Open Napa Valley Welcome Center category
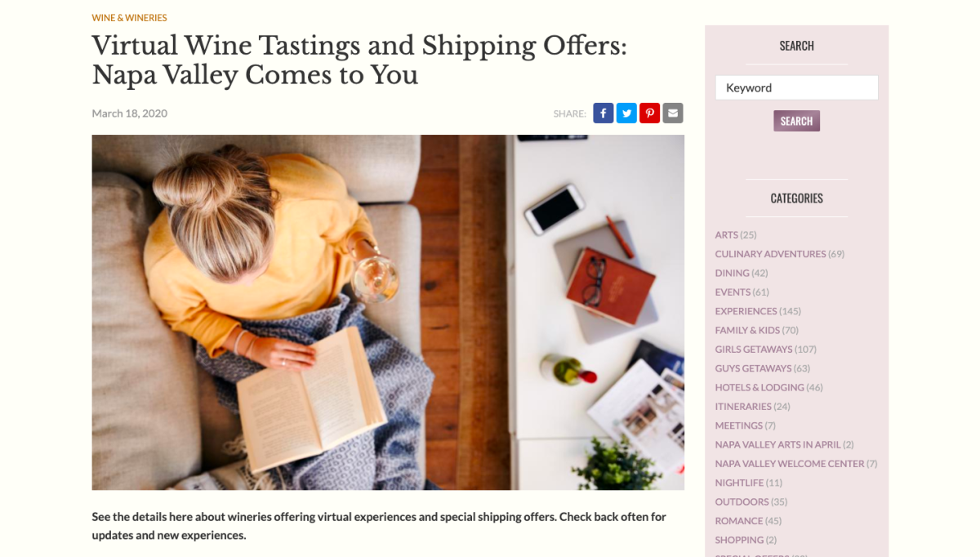The image size is (980, 557). pos(790,464)
